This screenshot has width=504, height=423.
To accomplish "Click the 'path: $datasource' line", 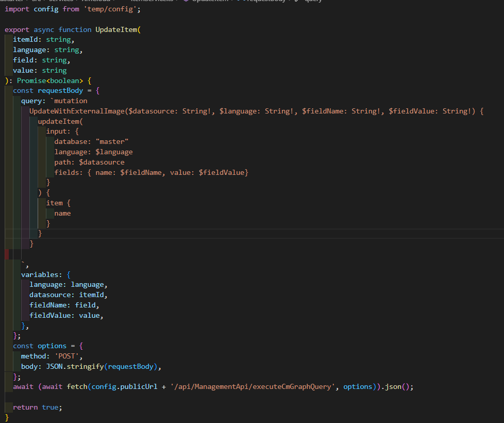I will tap(89, 162).
